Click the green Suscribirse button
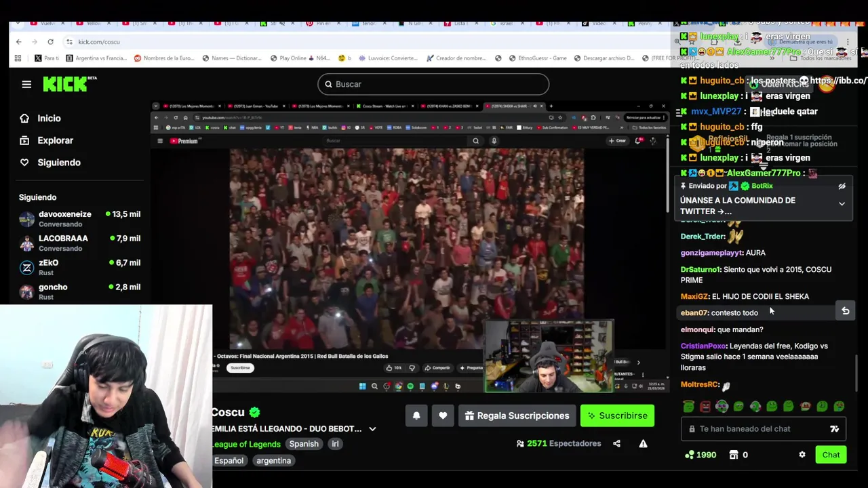The width and height of the screenshot is (868, 488). click(x=617, y=415)
